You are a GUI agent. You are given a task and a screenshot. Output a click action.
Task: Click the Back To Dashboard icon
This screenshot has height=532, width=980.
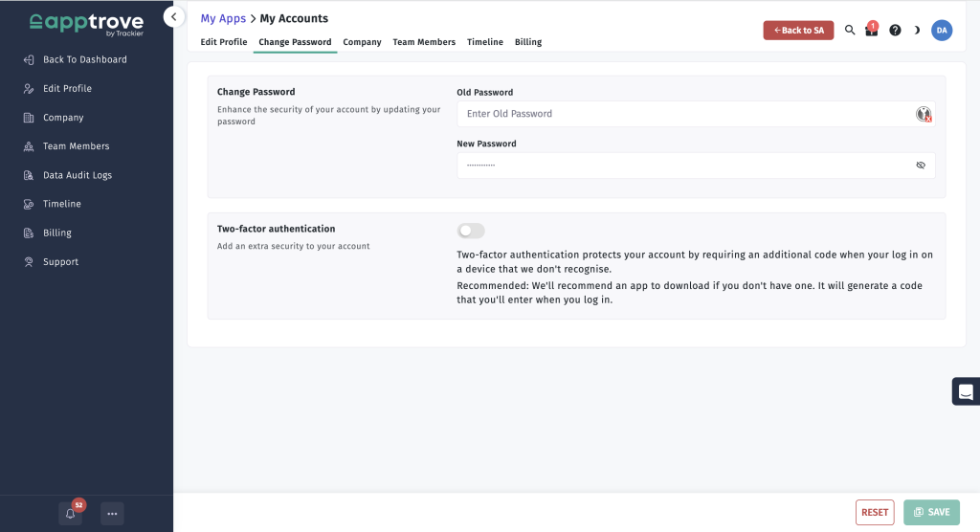pos(29,60)
